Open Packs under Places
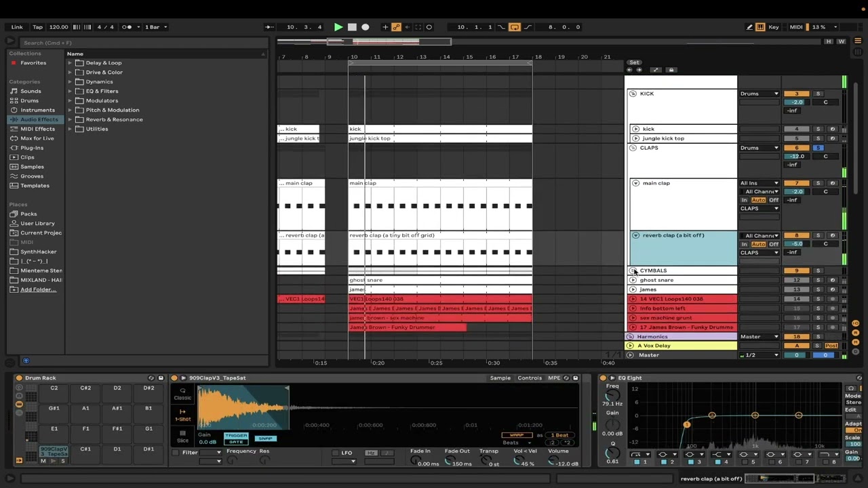 pos(28,213)
